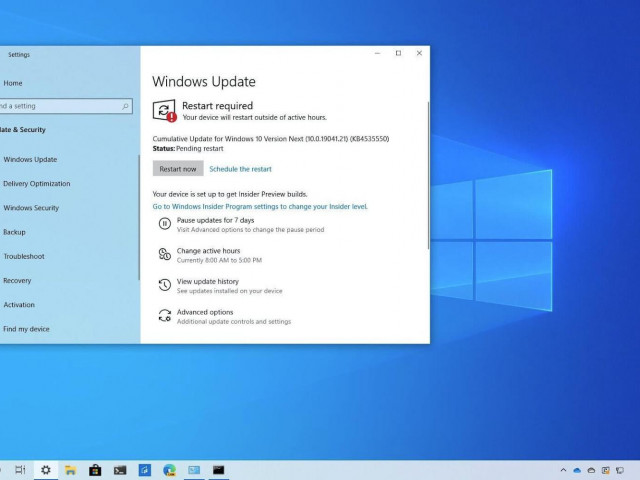Open the Schedule the restart link
This screenshot has width=640, height=480.
240,169
